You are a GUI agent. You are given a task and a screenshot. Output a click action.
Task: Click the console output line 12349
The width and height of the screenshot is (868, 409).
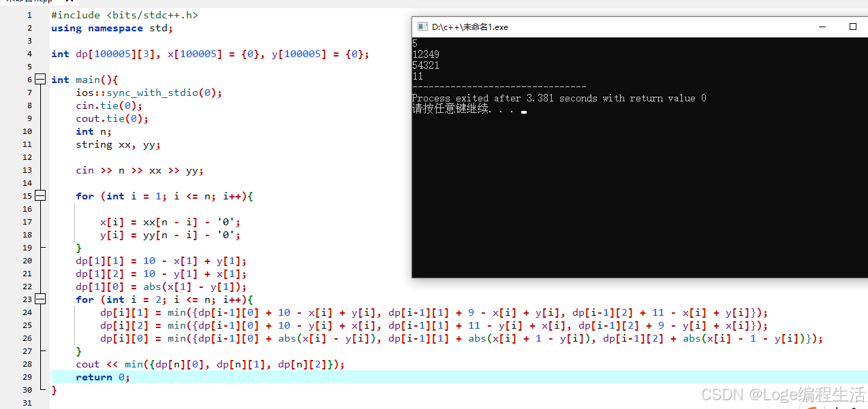426,54
